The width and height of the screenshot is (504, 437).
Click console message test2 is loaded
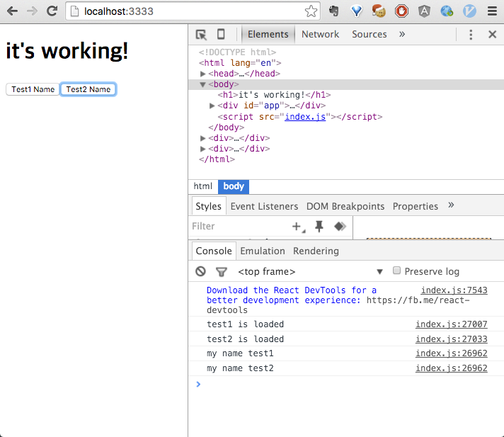(245, 339)
